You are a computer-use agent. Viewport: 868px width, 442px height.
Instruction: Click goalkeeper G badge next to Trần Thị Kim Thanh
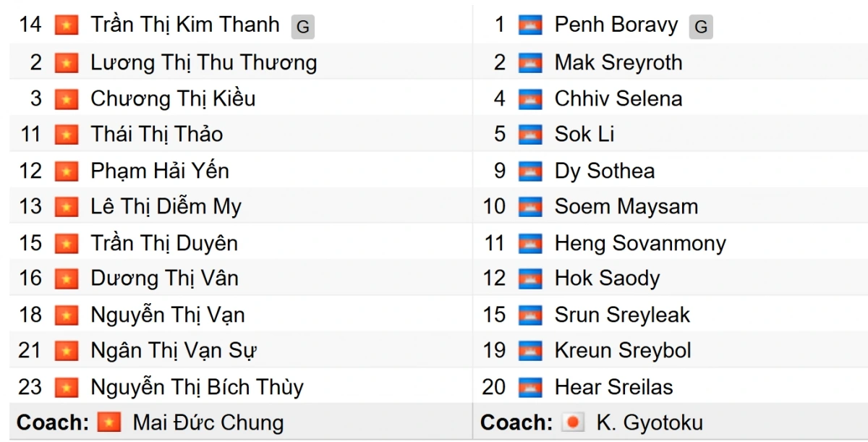point(302,27)
